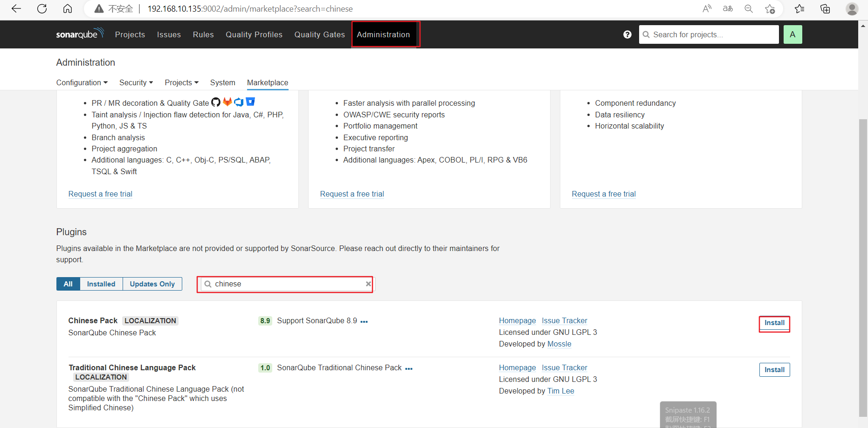The height and width of the screenshot is (428, 868).
Task: Request free trial in first edition card
Action: [x=100, y=194]
